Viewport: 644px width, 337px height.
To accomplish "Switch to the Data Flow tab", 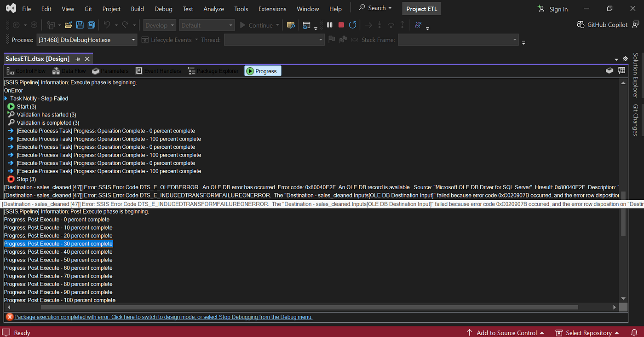I will pyautogui.click(x=69, y=71).
